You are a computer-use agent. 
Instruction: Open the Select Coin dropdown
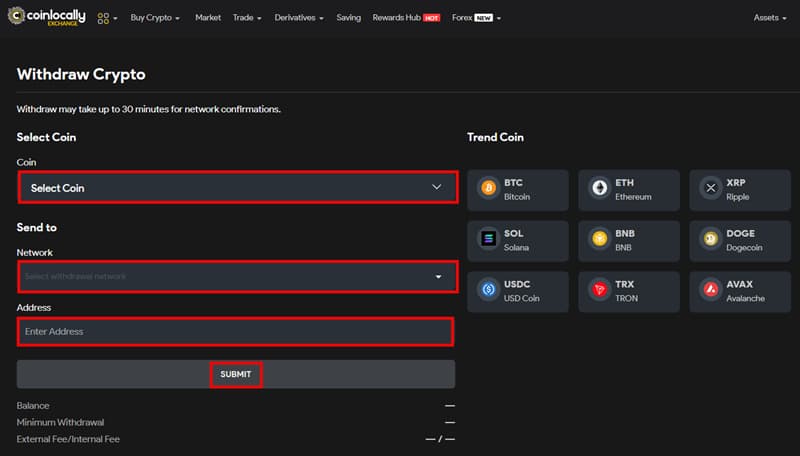238,188
